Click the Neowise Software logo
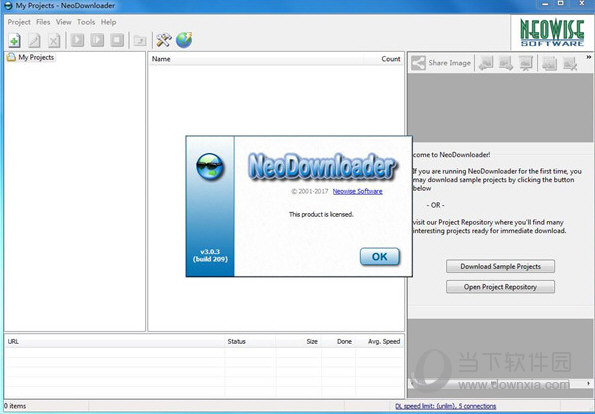 pyautogui.click(x=552, y=33)
